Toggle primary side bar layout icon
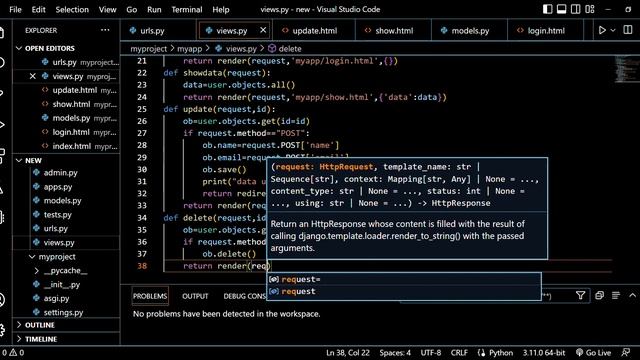 pos(547,9)
